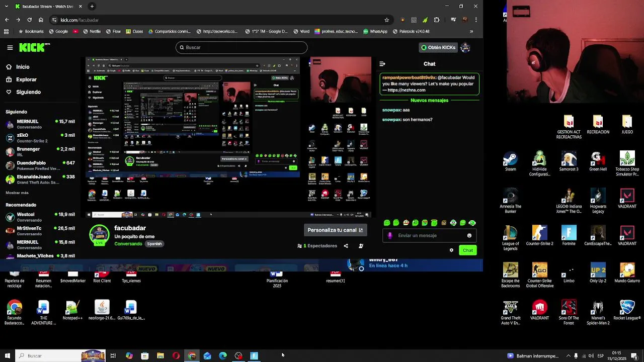Open Chrome three-dot menu

point(476,20)
